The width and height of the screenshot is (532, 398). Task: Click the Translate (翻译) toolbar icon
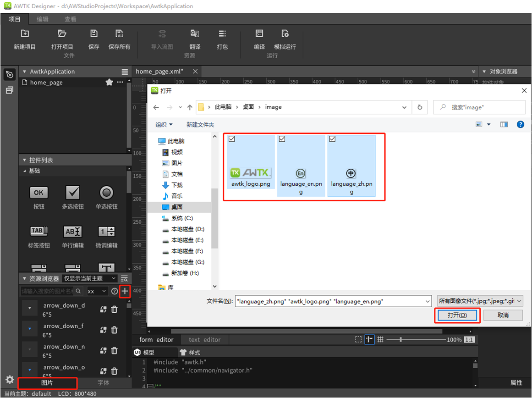(195, 33)
